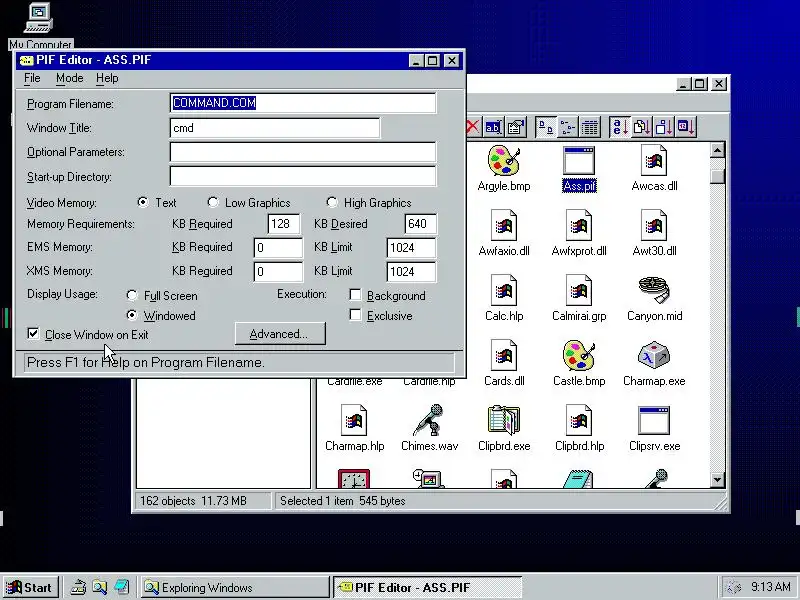Image resolution: width=800 pixels, height=600 pixels.
Task: Click the Advanced... button
Action: (x=280, y=334)
